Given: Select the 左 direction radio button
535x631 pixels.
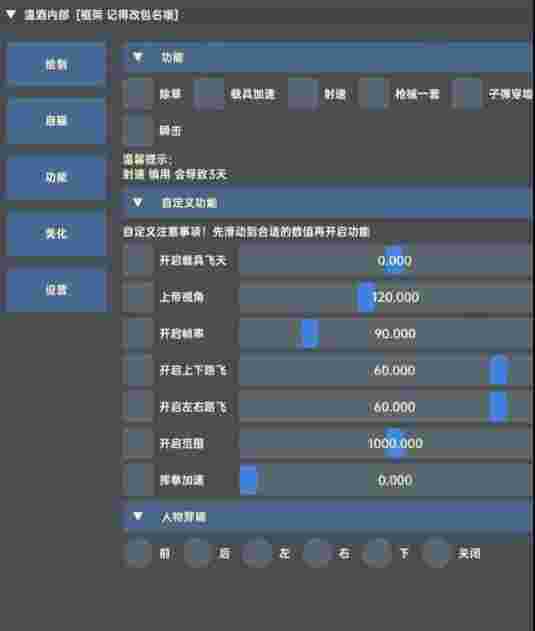Looking at the screenshot, I should [257, 553].
